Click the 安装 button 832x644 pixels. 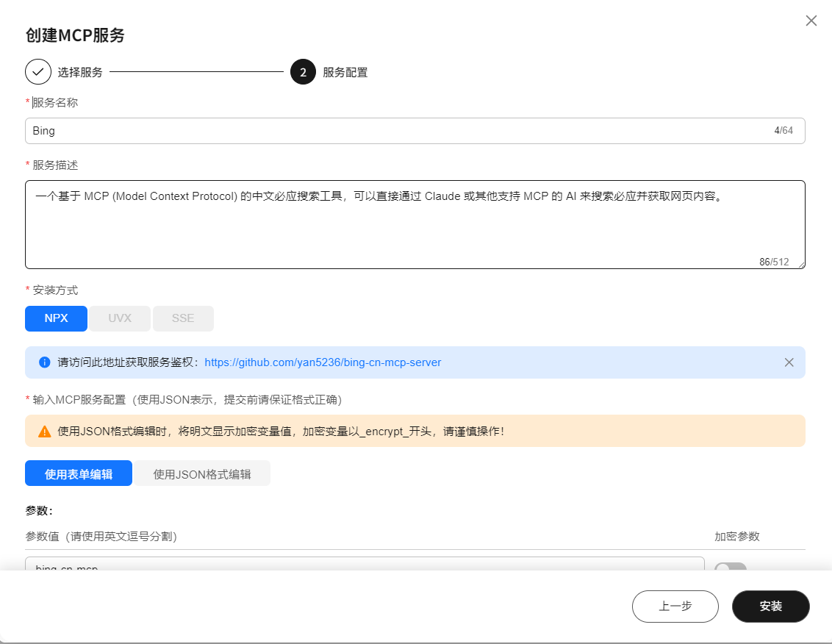pos(770,607)
